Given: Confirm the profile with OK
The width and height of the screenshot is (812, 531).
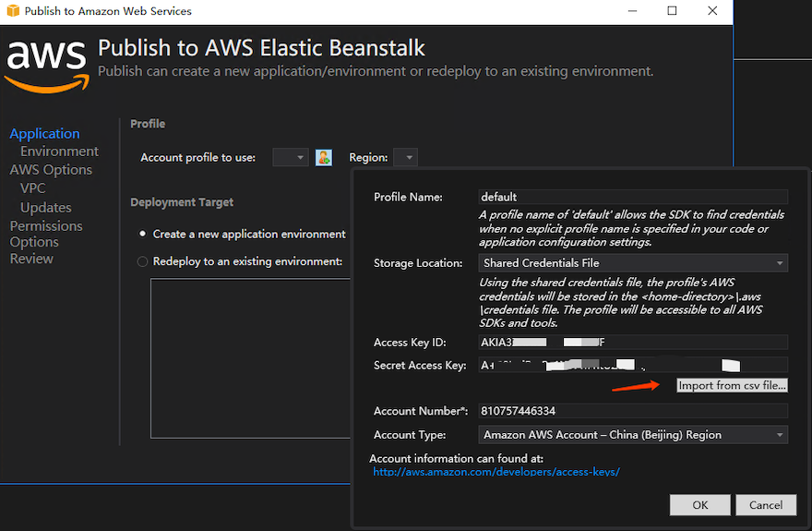Looking at the screenshot, I should 699,505.
